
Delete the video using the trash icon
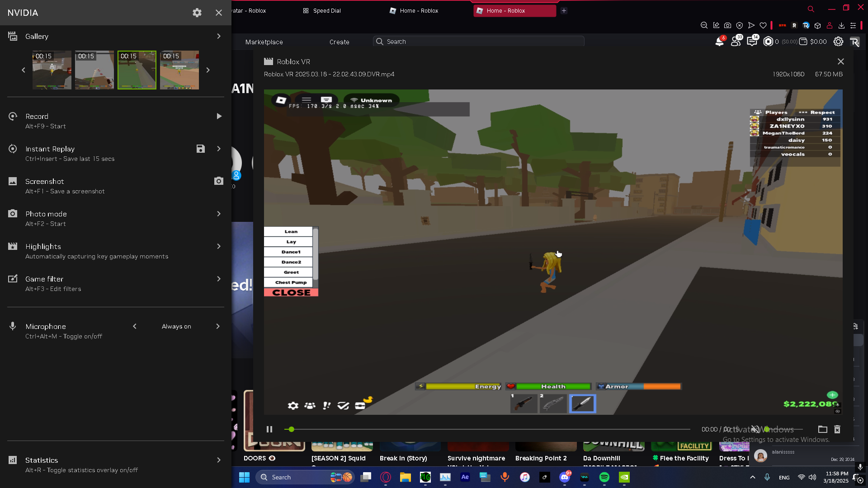[x=837, y=429]
